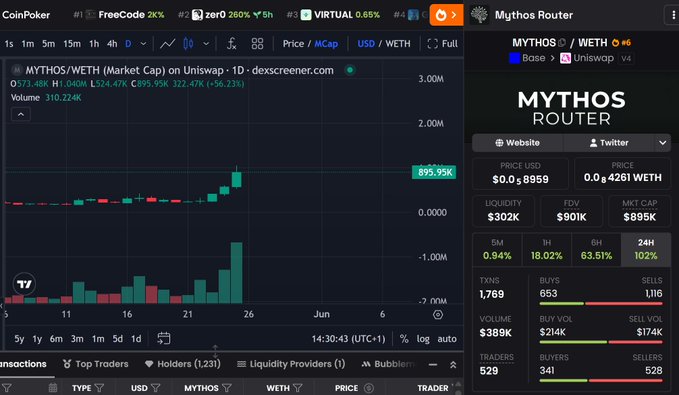The image size is (679, 395).
Task: Select USD denomination
Action: coord(366,44)
